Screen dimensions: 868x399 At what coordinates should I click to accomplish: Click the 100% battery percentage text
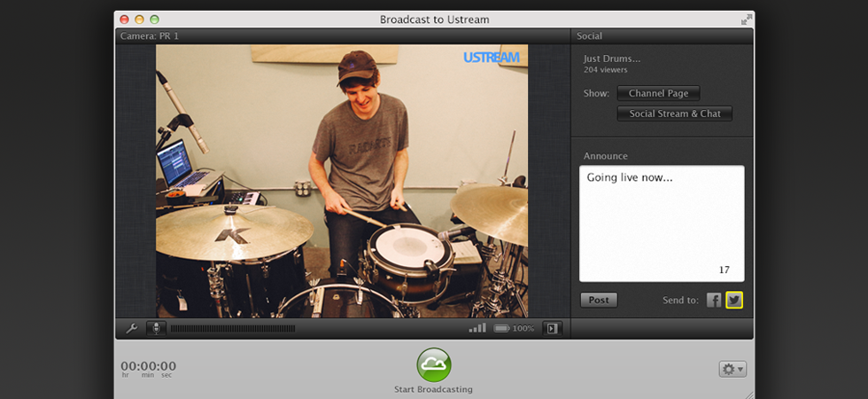[x=523, y=329]
